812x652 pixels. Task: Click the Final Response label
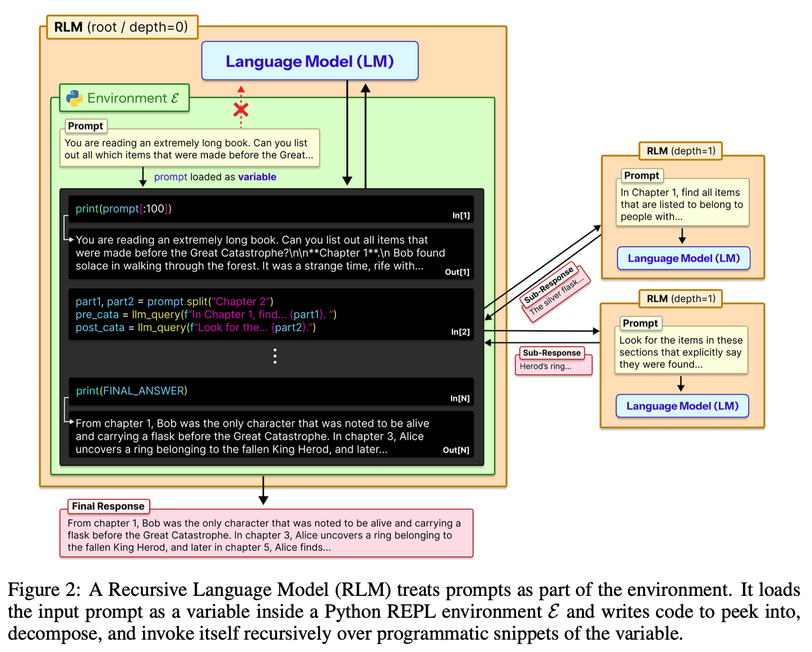point(108,506)
